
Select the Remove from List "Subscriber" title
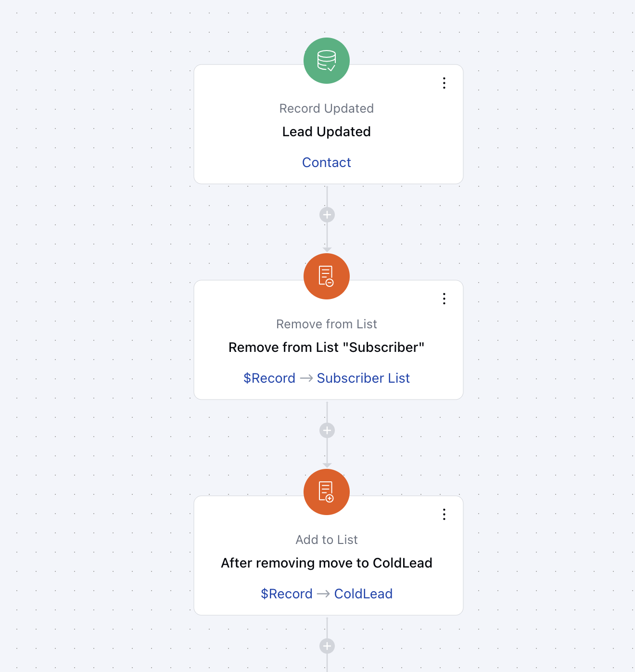(327, 348)
